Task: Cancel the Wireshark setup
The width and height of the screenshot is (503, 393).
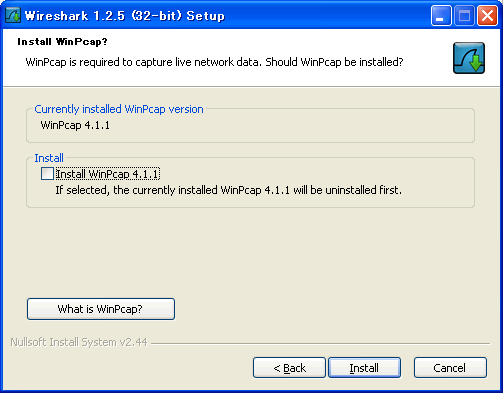Action: (x=450, y=368)
